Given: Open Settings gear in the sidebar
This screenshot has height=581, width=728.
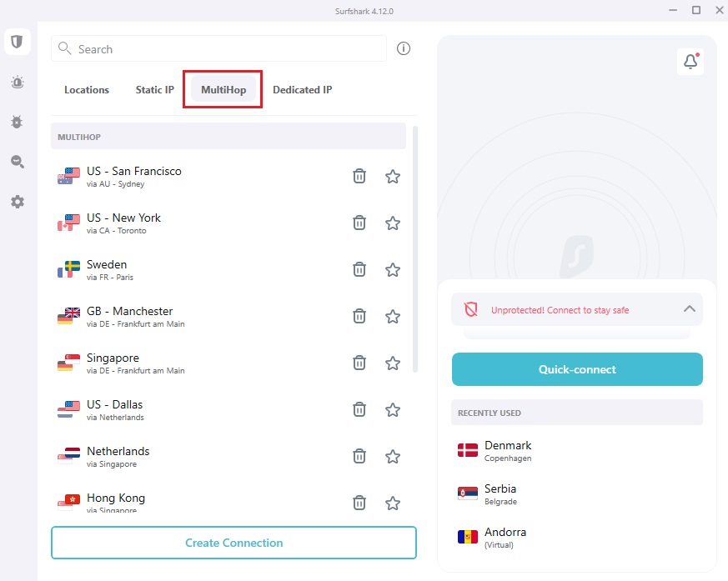Looking at the screenshot, I should [18, 202].
